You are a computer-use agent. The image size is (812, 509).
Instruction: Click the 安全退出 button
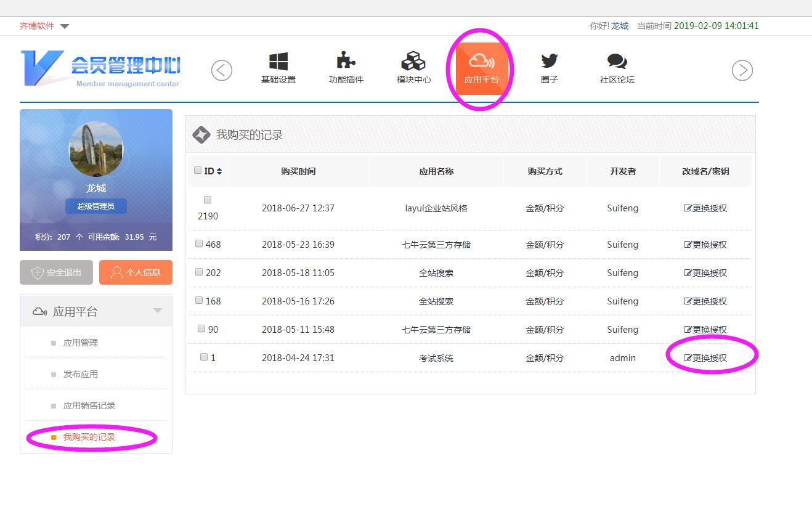pyautogui.click(x=56, y=272)
